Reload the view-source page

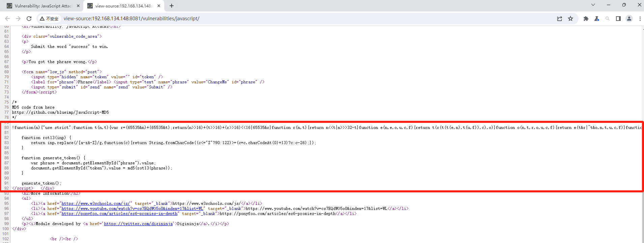29,19
